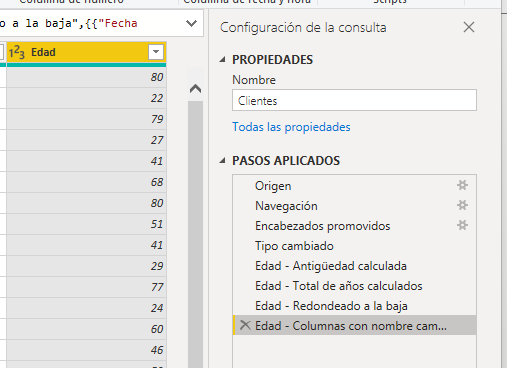Collapse the PASOS APLICADOS section
Screen dimensions: 507x368
222,161
